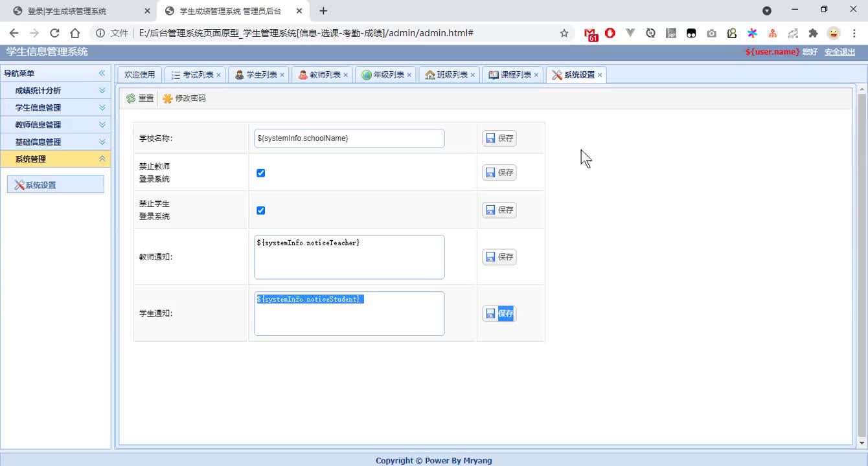The height and width of the screenshot is (466, 868).
Task: Close the 教师列表 tab
Action: pos(345,75)
